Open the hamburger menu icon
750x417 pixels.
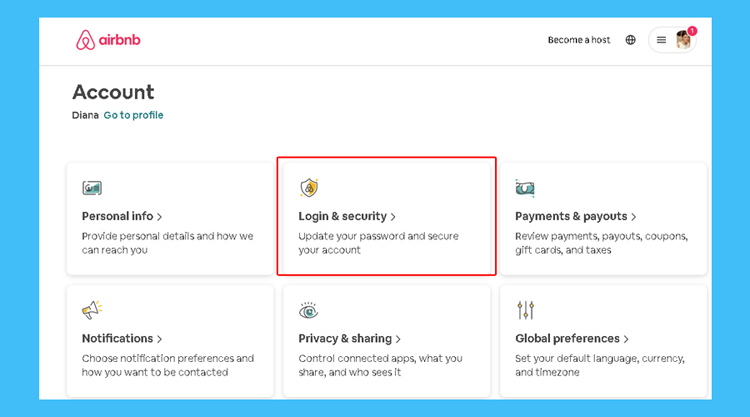pos(661,40)
